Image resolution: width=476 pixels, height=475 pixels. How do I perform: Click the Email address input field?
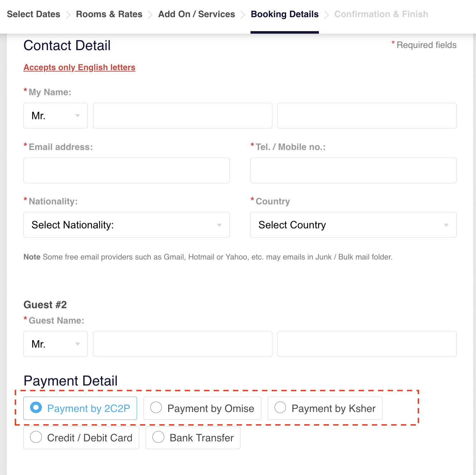126,171
